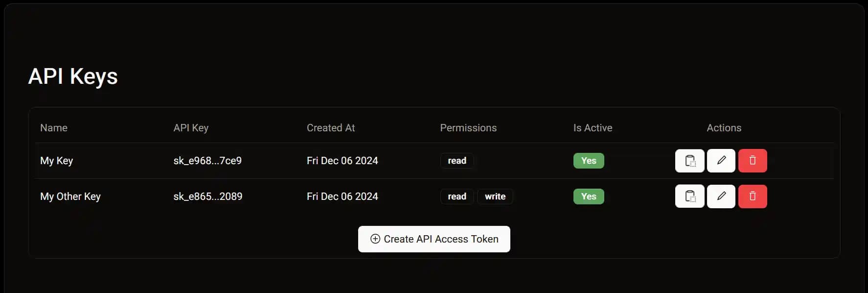The image size is (868, 293).
Task: Click the Name column header to sort
Action: (x=53, y=127)
